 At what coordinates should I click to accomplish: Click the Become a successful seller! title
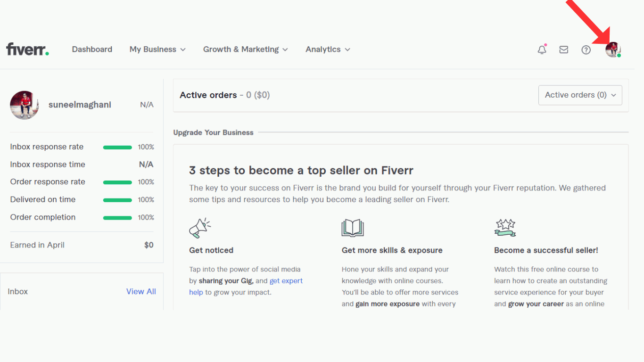546,250
